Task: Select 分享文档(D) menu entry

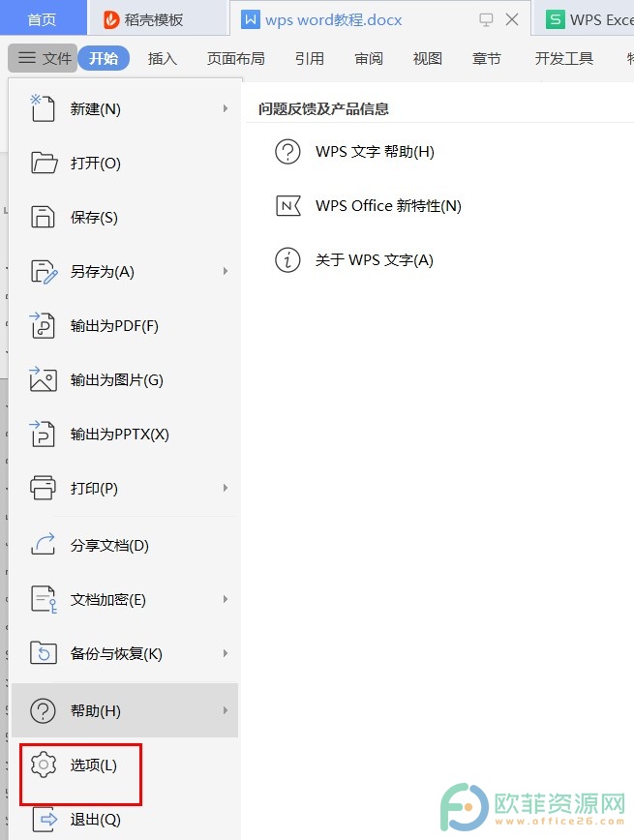Action: pyautogui.click(x=124, y=545)
